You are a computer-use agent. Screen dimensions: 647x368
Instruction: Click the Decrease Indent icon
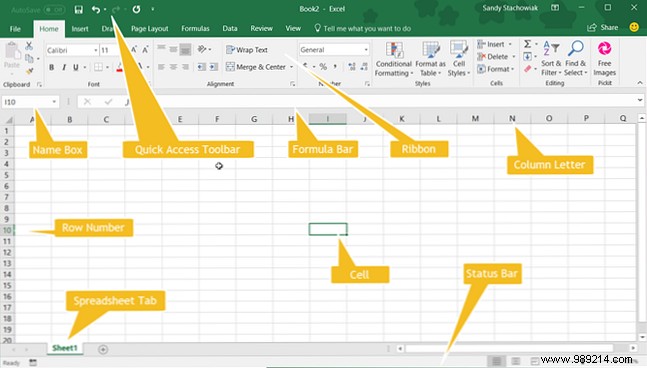(201, 67)
